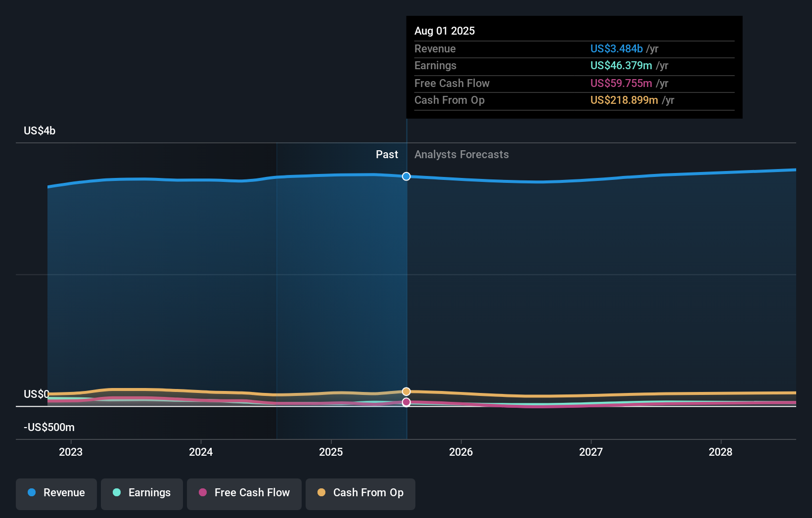
Task: Toggle visibility of the Earnings series
Action: [141, 493]
